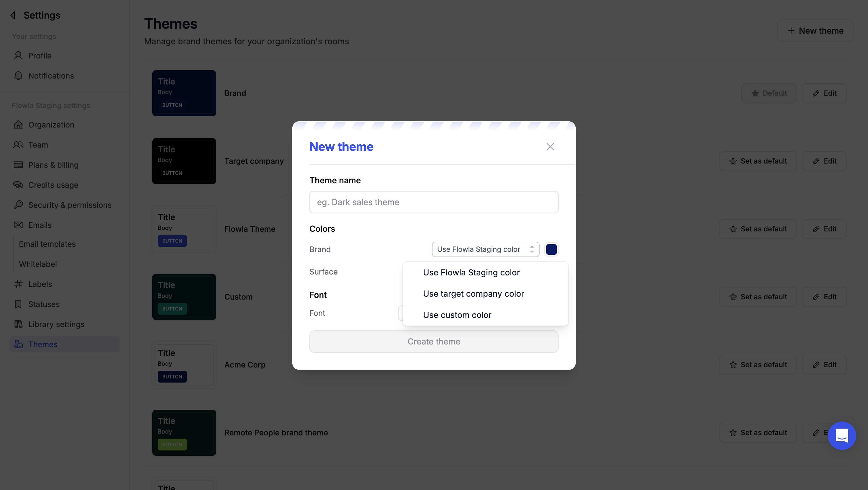Screen dimensions: 868x490
Task: Click the Credits usage coins icon
Action: [x=18, y=185]
